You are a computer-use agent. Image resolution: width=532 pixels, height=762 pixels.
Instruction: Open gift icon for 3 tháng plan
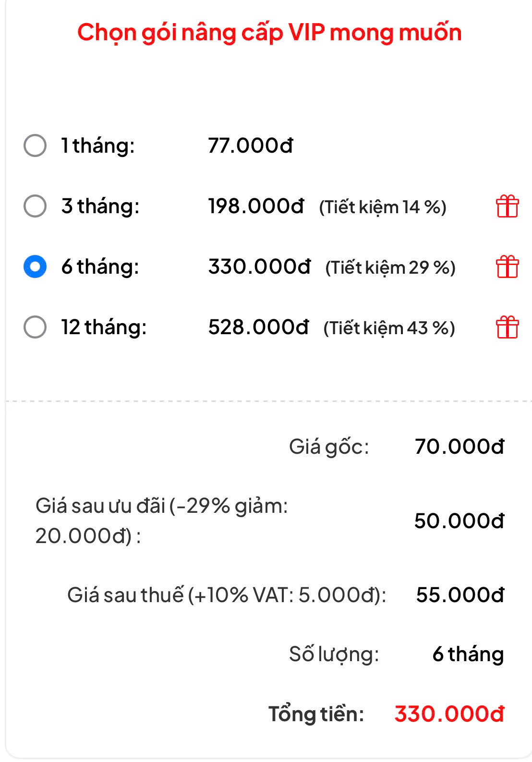tap(507, 206)
